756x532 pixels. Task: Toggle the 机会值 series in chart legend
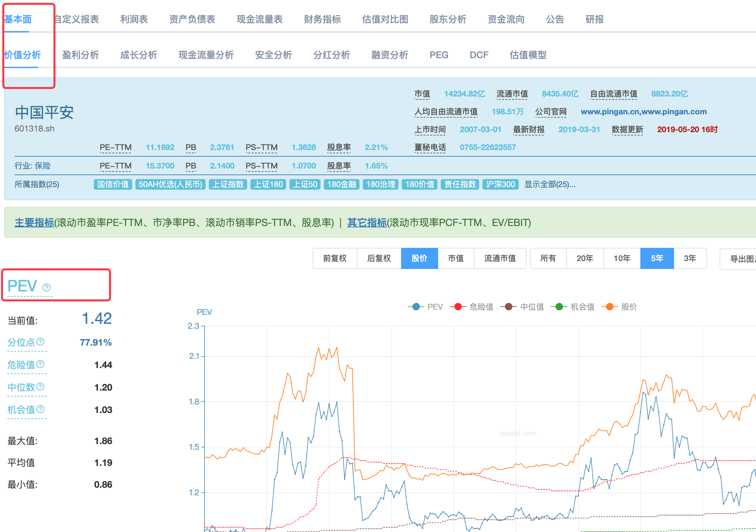tap(573, 307)
